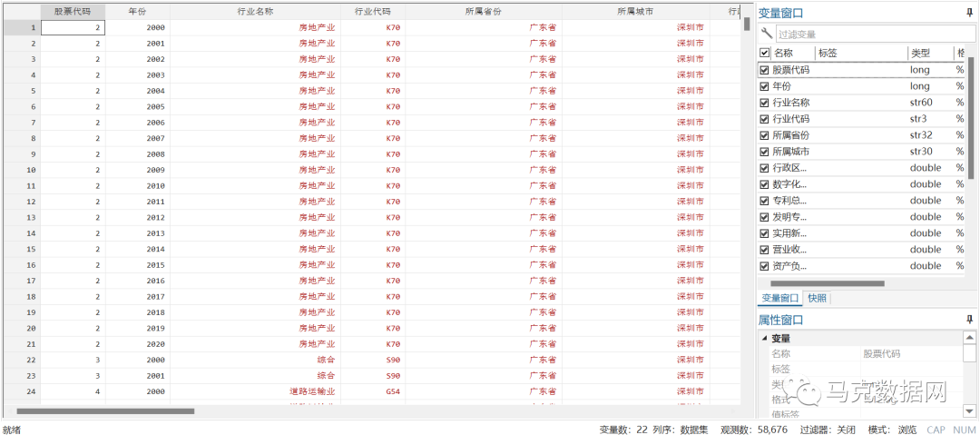Image resolution: width=980 pixels, height=435 pixels.
Task: Uncheck the 所属省份 variable checkbox
Action: (x=764, y=135)
